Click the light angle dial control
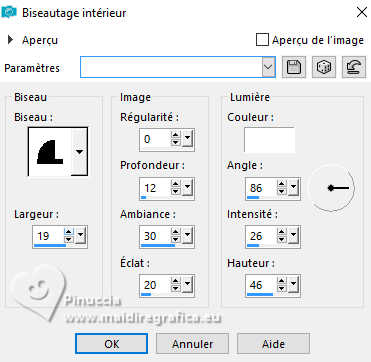371x362 pixels. pos(332,188)
